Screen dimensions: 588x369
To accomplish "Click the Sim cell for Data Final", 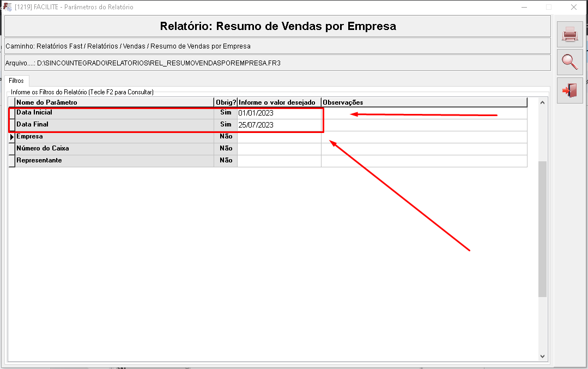I will click(x=226, y=125).
